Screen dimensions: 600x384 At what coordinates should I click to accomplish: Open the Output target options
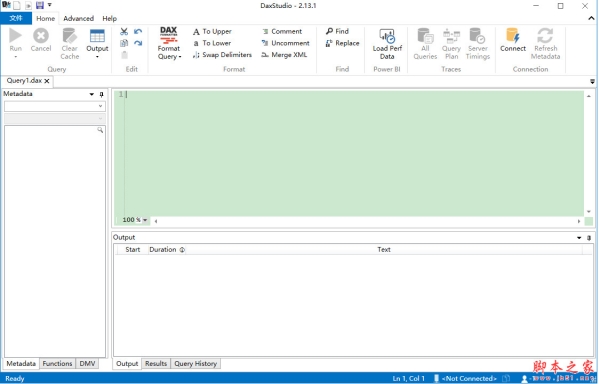coord(97,43)
